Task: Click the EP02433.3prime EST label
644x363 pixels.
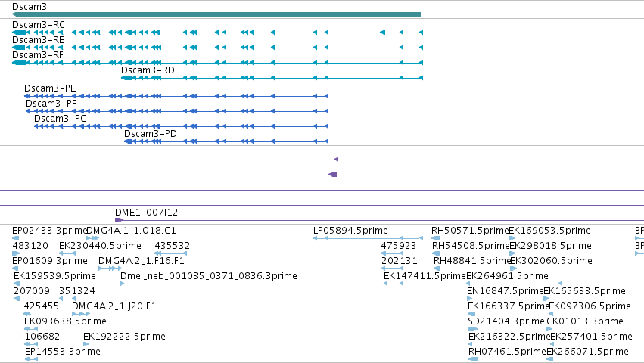Action: pyautogui.click(x=49, y=231)
